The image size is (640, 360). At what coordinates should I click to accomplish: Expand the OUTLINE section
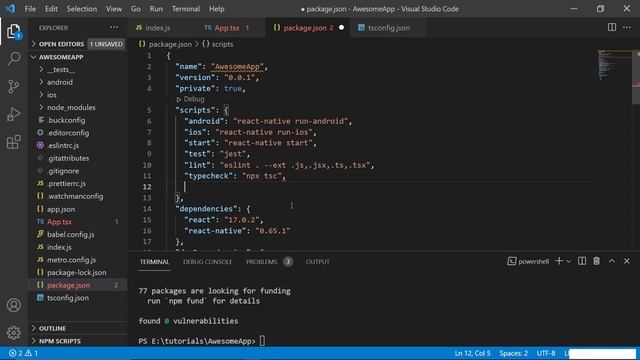[78, 328]
